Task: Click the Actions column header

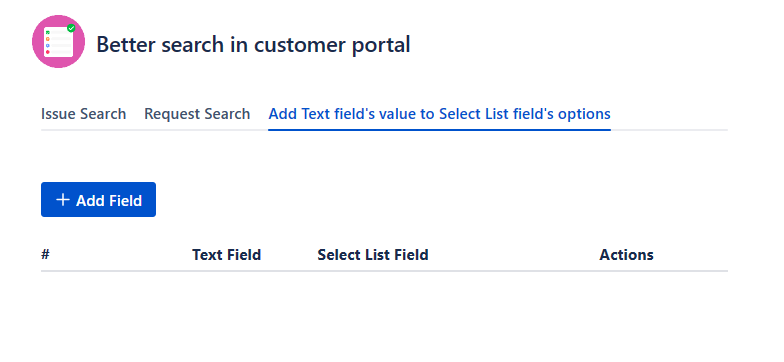Action: (626, 255)
